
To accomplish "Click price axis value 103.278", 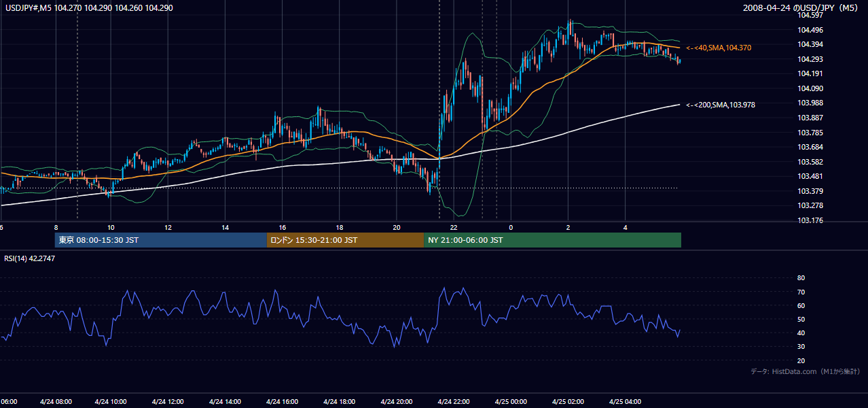I will click(x=811, y=205).
